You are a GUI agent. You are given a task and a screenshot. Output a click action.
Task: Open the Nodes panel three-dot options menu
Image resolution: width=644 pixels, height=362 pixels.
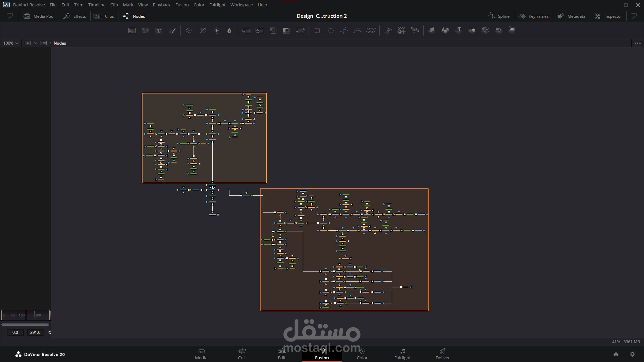(637, 43)
